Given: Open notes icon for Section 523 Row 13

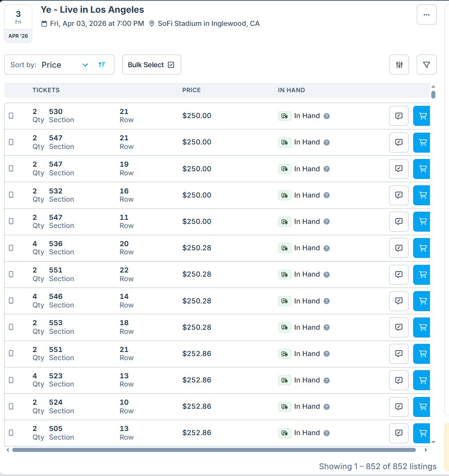Looking at the screenshot, I should (399, 380).
